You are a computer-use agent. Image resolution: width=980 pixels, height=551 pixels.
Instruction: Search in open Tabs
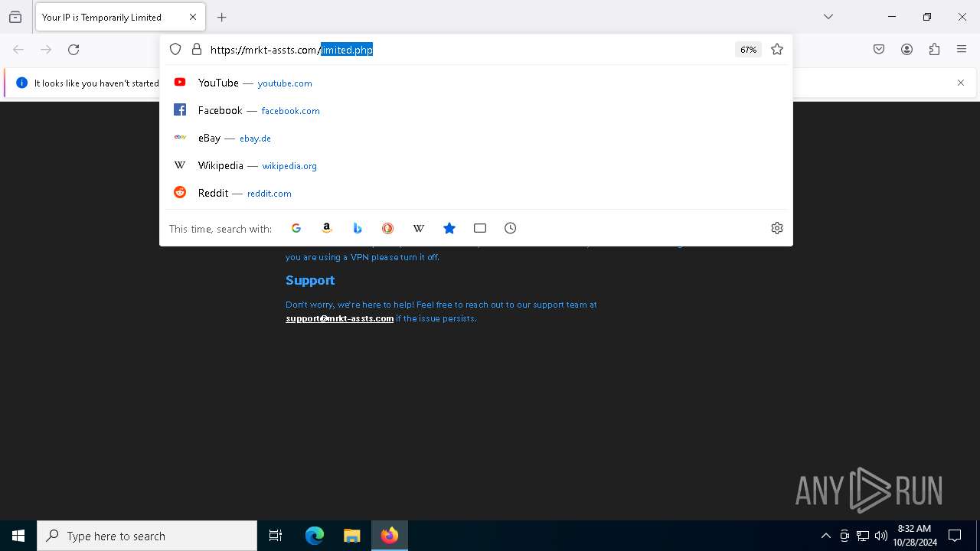click(x=480, y=228)
